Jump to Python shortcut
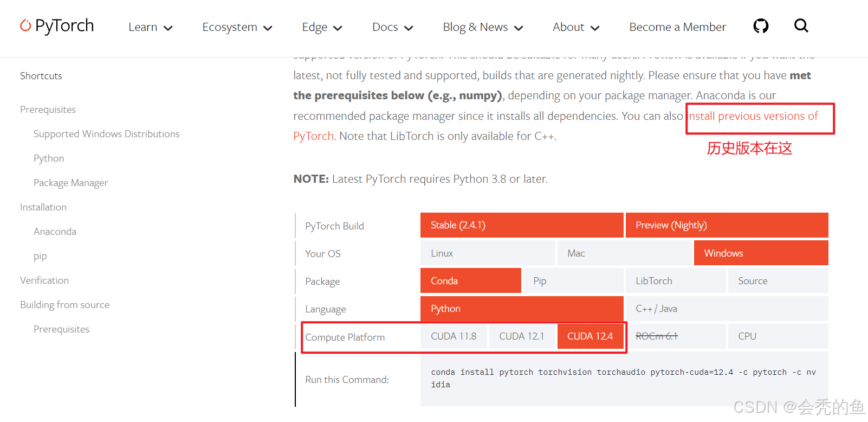The height and width of the screenshot is (422, 868). (49, 158)
